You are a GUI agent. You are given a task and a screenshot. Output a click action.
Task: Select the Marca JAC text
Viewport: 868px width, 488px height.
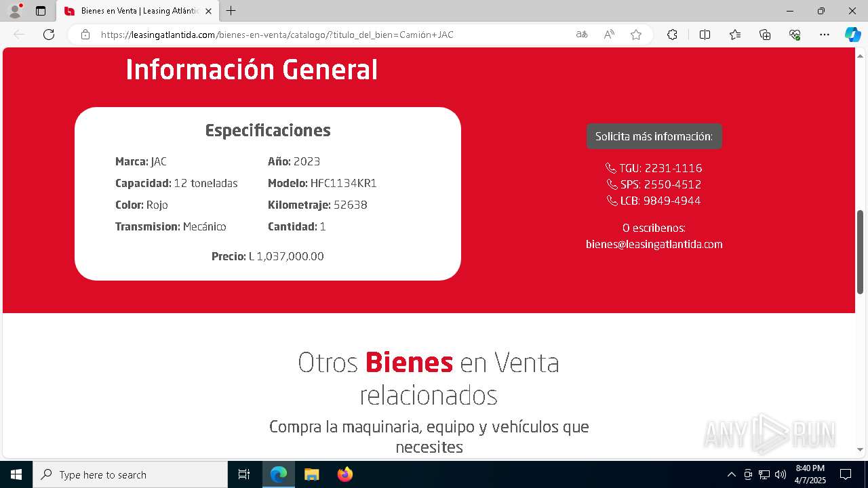tap(141, 161)
